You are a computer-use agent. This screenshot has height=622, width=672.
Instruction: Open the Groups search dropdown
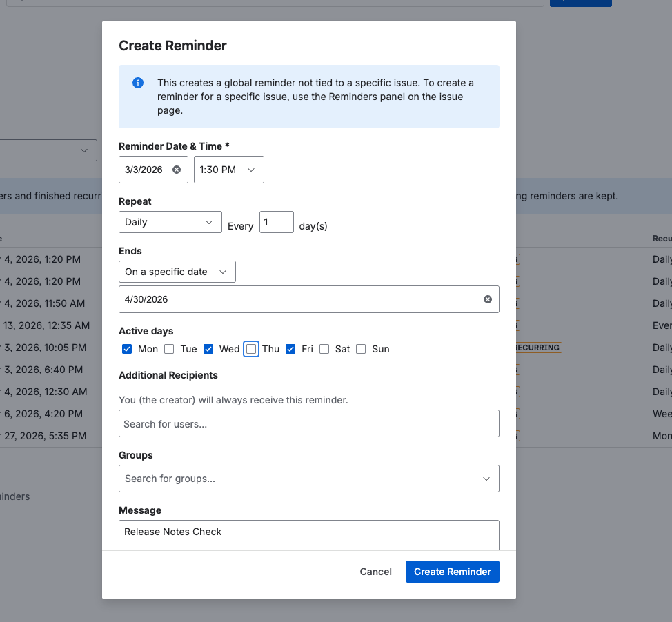click(x=308, y=479)
